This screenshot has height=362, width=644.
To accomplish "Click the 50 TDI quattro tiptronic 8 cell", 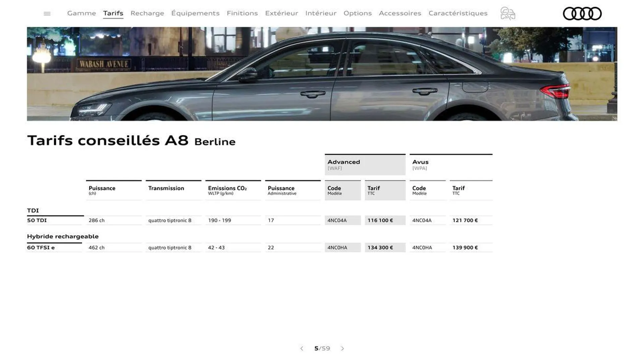I will (170, 220).
